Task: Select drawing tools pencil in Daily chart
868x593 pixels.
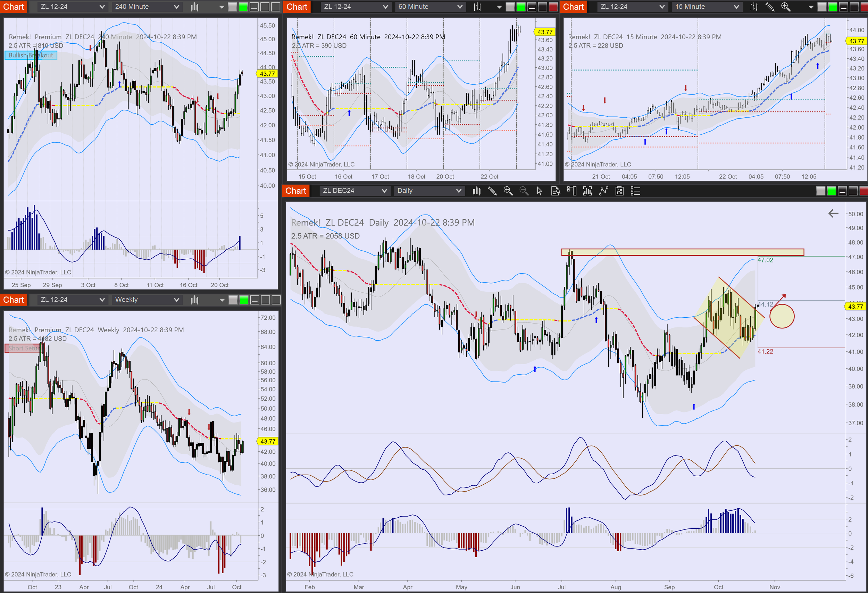Action: click(492, 191)
